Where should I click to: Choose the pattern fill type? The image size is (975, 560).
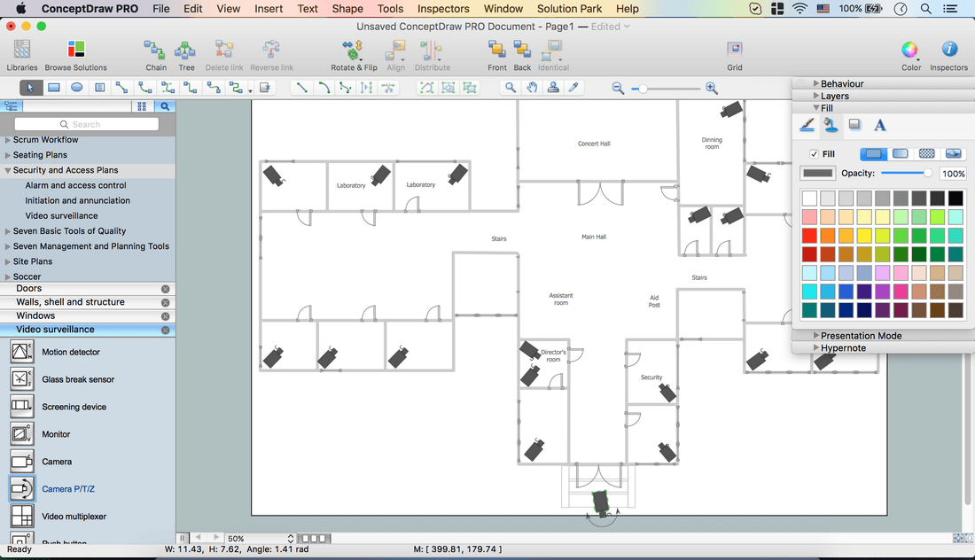[x=926, y=153]
